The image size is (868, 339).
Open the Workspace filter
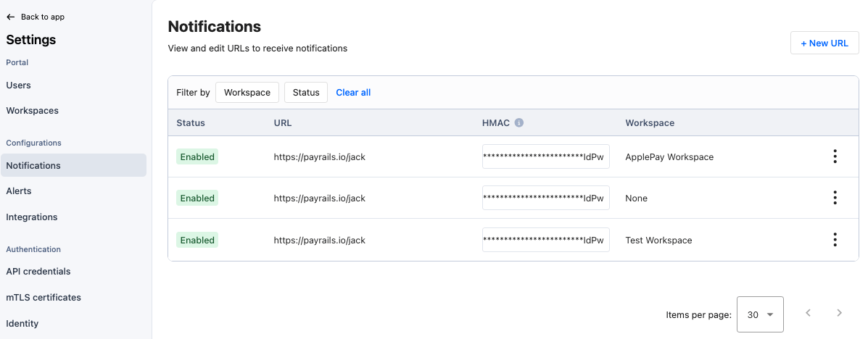[247, 92]
